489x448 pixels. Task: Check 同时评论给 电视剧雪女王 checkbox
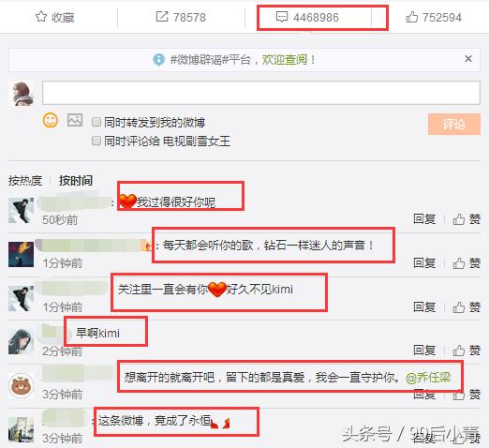click(96, 141)
